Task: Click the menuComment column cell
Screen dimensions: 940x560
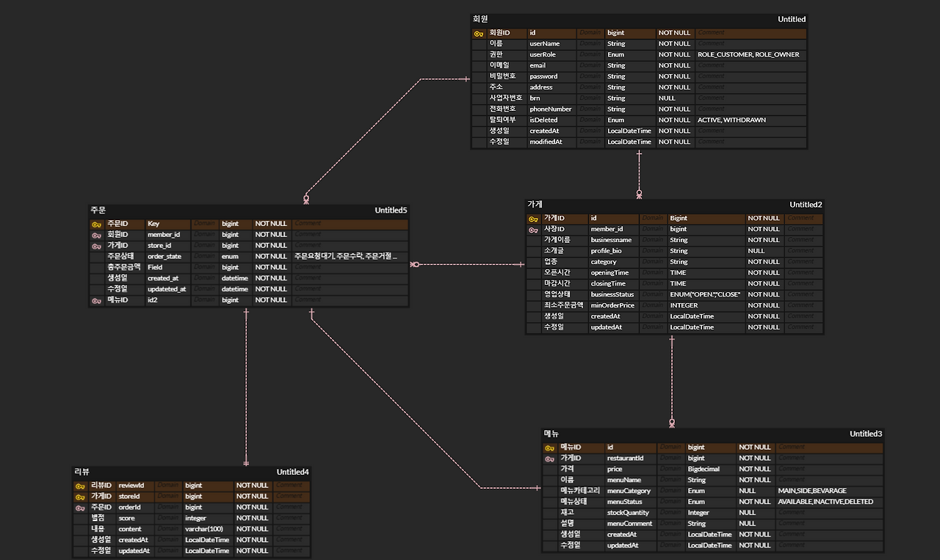Action: pyautogui.click(x=631, y=524)
